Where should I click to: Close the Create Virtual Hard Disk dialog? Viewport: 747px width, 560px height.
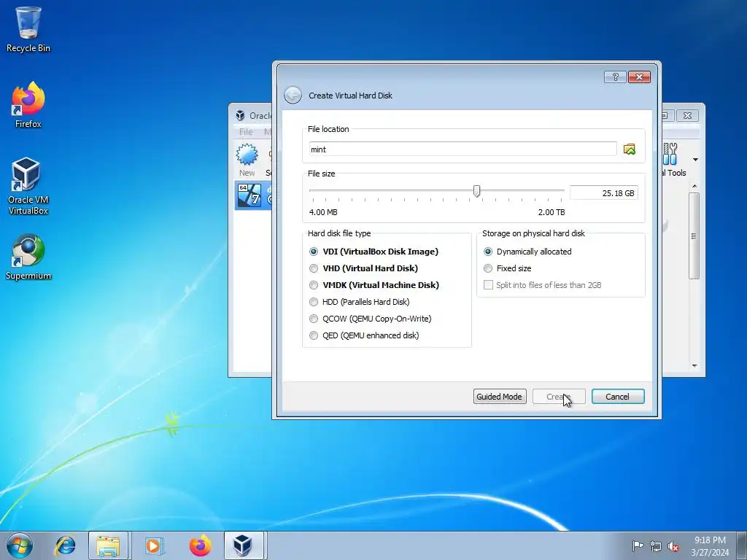(x=639, y=77)
